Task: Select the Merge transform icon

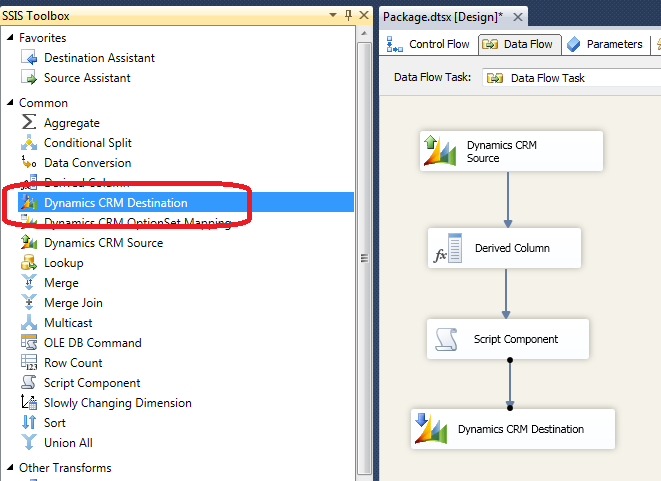Action: coord(29,282)
